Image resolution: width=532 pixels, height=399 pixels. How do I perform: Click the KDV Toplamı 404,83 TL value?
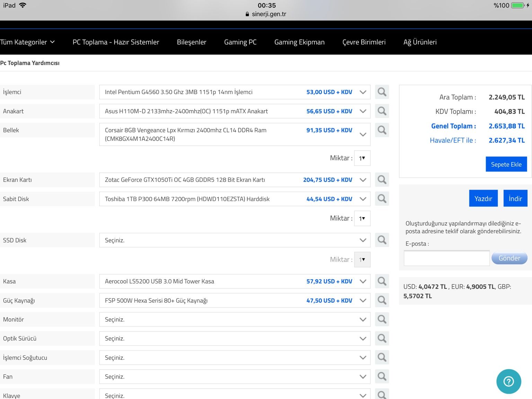[x=509, y=112]
